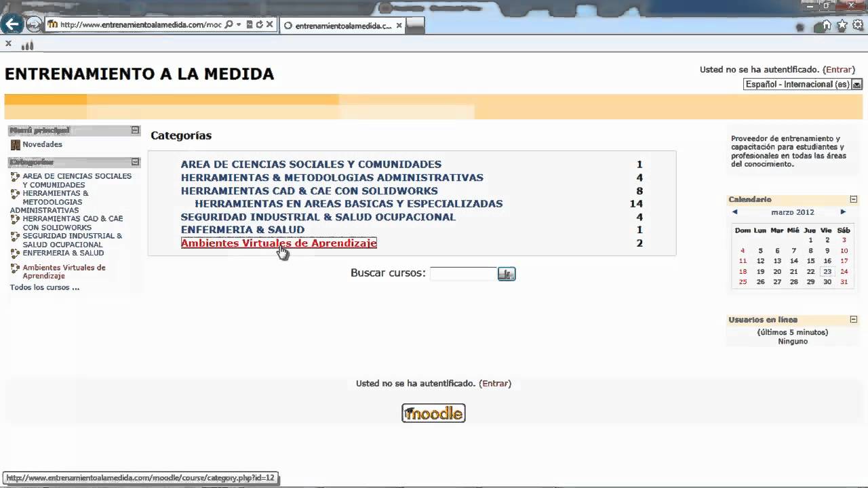Click the Novedades forum icon
The width and height of the screenshot is (868, 488).
click(x=16, y=144)
